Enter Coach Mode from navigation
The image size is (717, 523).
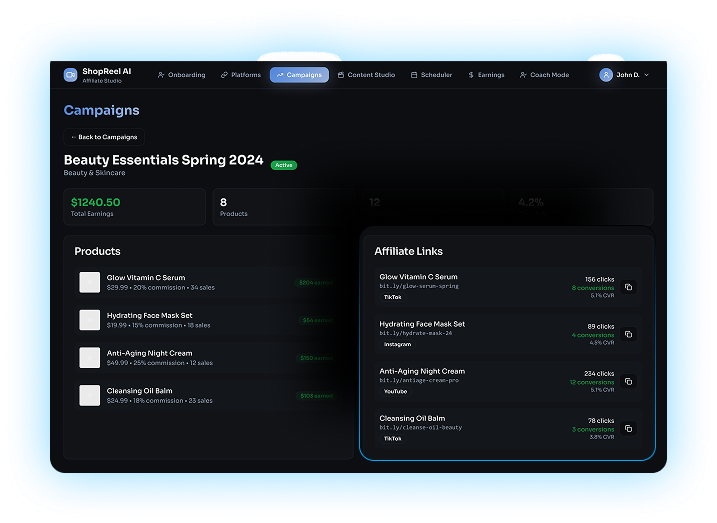point(545,75)
